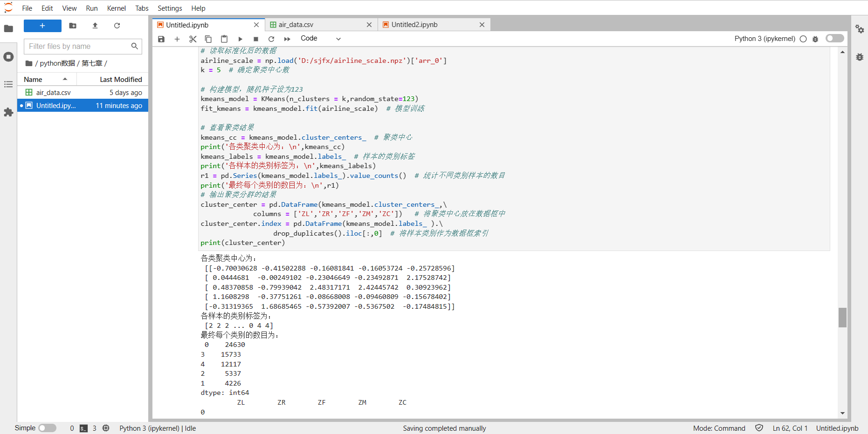868x434 pixels.
Task: Open the View menu
Action: tap(69, 8)
